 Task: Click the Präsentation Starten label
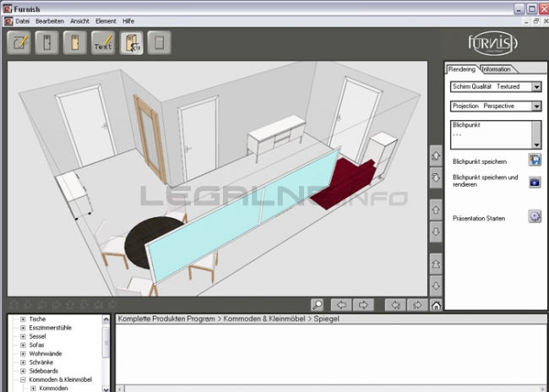(479, 219)
